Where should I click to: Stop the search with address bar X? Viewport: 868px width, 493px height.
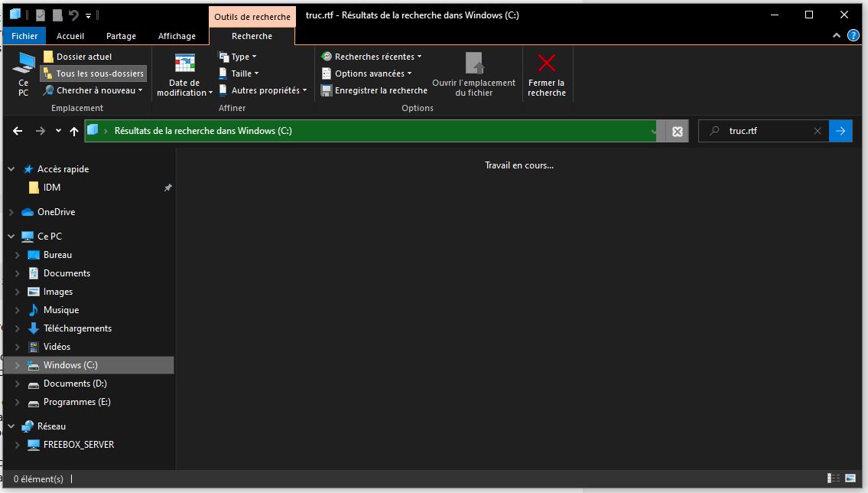pyautogui.click(x=677, y=131)
